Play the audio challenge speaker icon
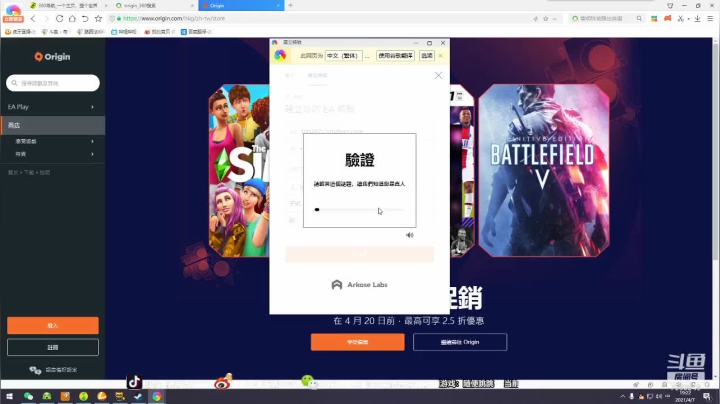The height and width of the screenshot is (404, 720). (410, 235)
